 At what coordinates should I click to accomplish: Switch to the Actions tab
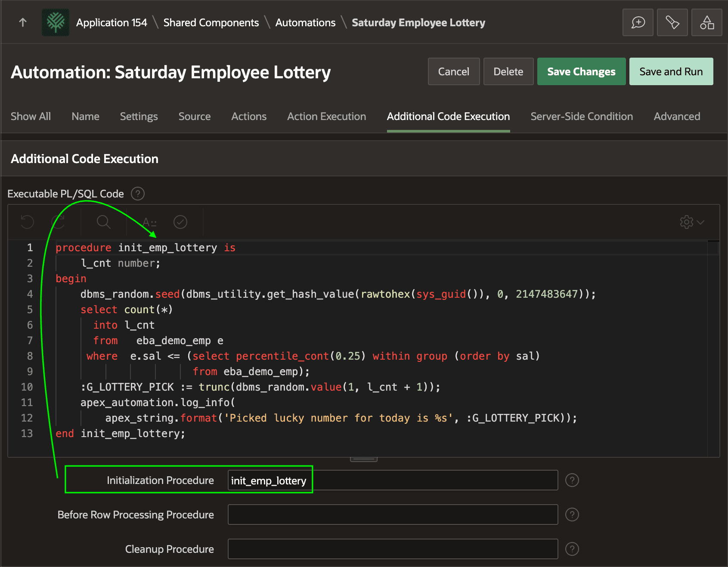249,117
